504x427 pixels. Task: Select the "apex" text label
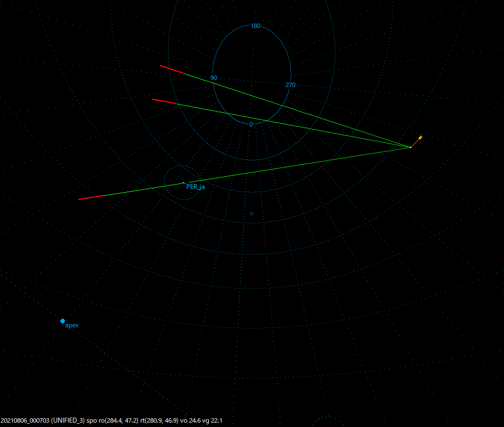click(x=72, y=325)
